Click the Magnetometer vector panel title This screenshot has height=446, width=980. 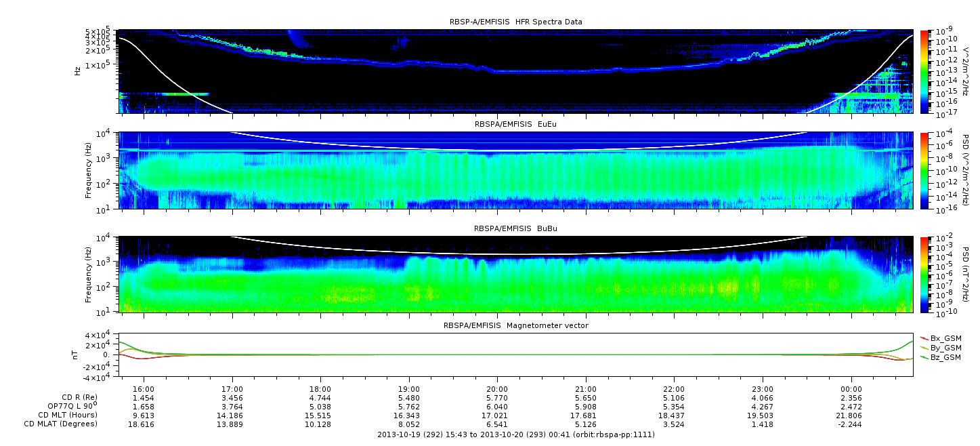pyautogui.click(x=515, y=325)
